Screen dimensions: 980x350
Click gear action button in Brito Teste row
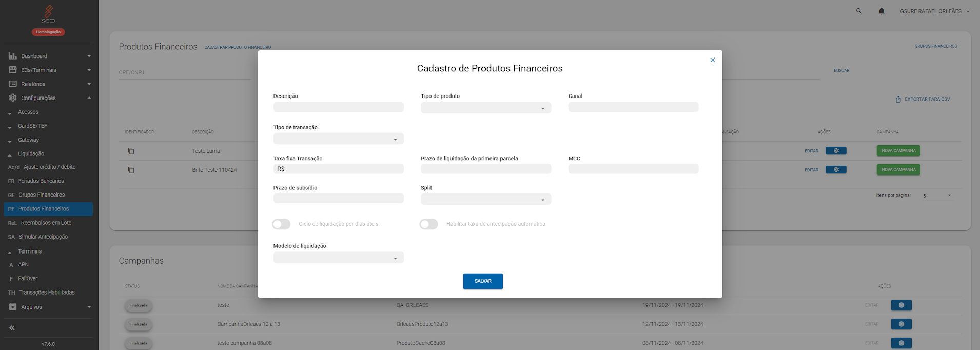pyautogui.click(x=836, y=170)
